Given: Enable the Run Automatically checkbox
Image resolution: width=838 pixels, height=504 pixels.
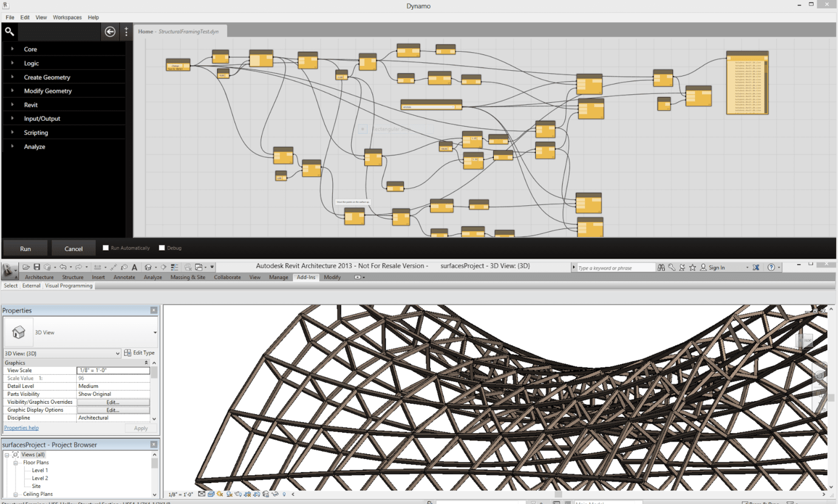Looking at the screenshot, I should click(106, 248).
